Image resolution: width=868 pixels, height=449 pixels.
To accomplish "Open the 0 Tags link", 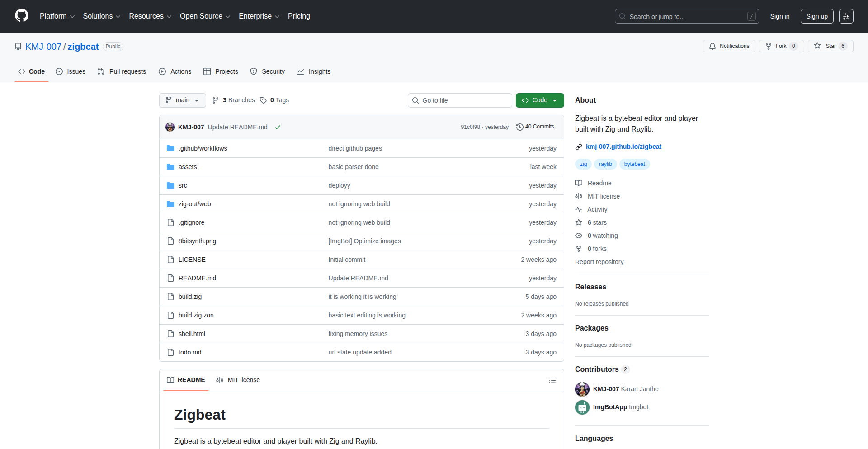I will pyautogui.click(x=274, y=100).
